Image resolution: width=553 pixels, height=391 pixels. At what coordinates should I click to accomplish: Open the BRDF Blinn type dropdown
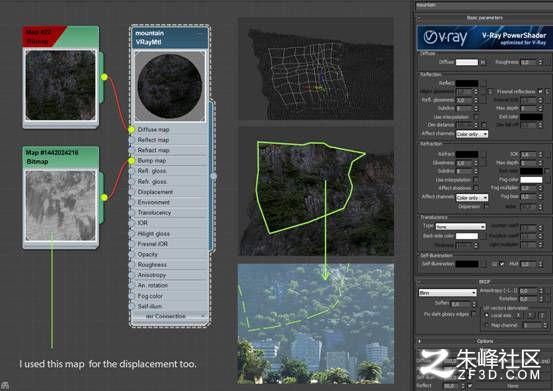[448, 293]
